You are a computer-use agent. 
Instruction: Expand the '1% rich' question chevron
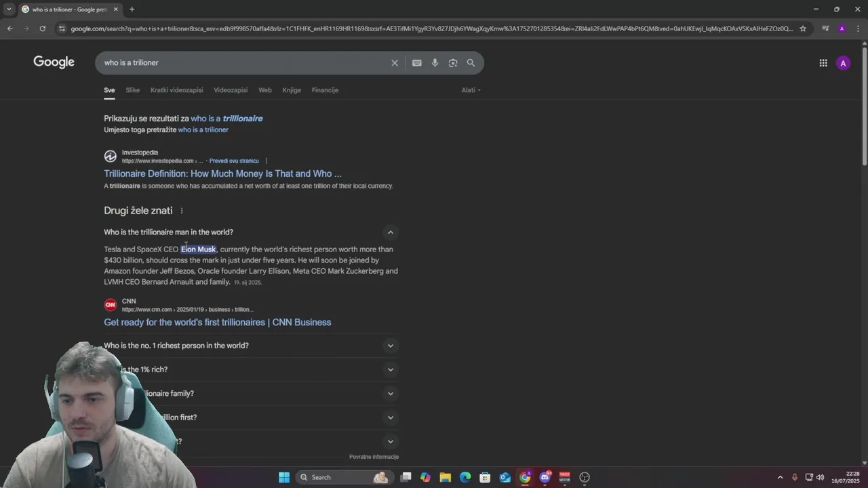[390, 369]
